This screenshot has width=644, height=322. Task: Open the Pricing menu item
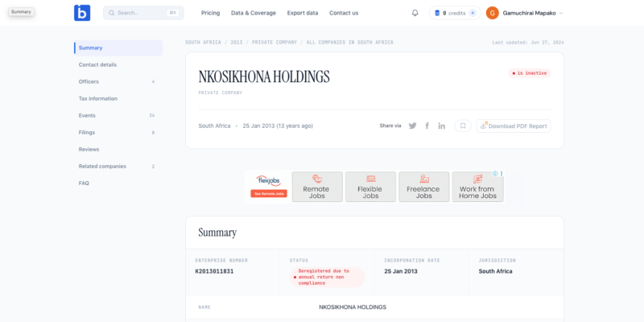pos(210,13)
